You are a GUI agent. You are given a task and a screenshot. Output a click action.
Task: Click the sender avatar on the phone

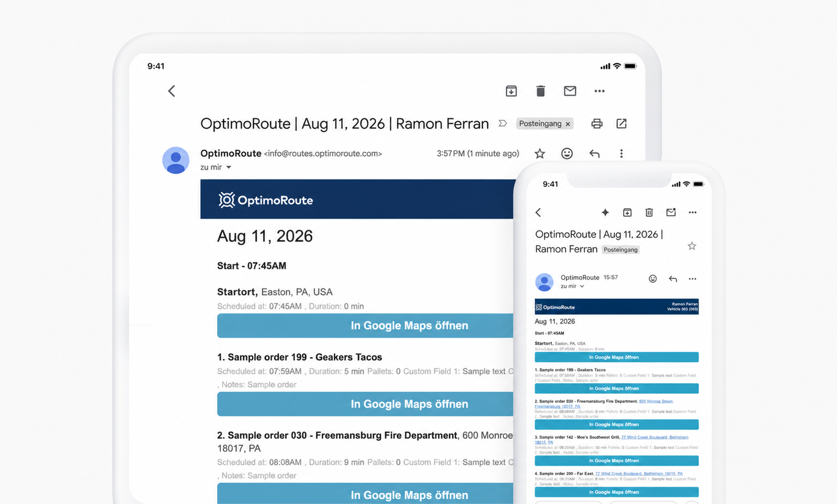(x=544, y=282)
